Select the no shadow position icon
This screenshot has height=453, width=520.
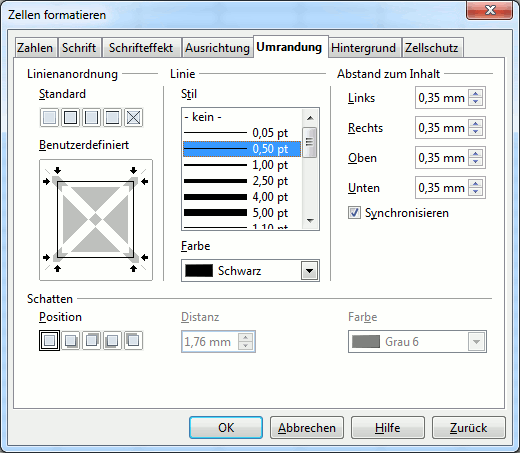49,340
